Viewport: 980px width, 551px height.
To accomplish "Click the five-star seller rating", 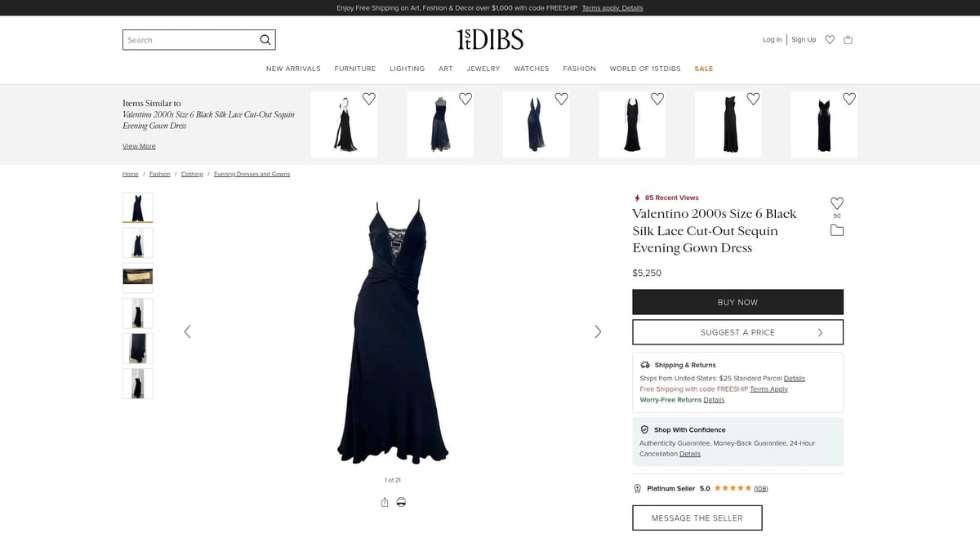I will [733, 488].
